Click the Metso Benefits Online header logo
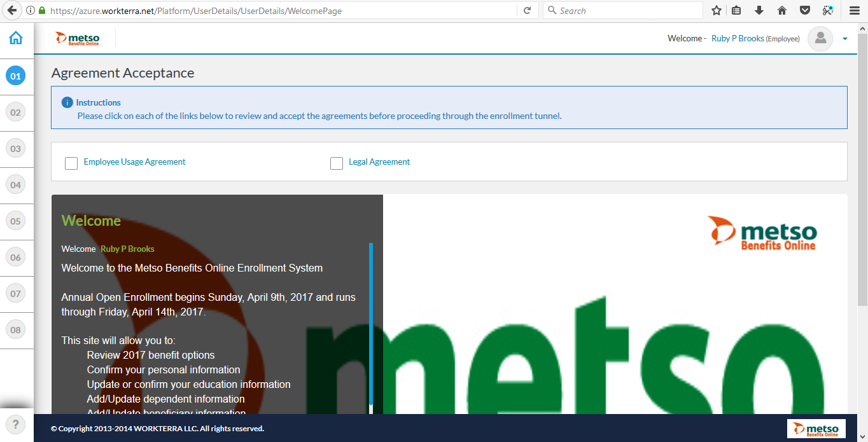Viewport: 868px width, 442px height. tap(77, 39)
